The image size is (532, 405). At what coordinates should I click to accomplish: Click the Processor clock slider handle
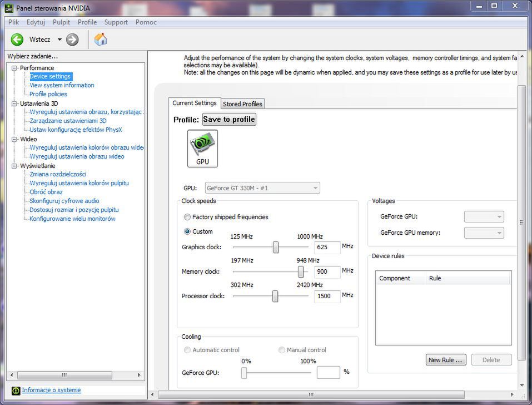275,296
